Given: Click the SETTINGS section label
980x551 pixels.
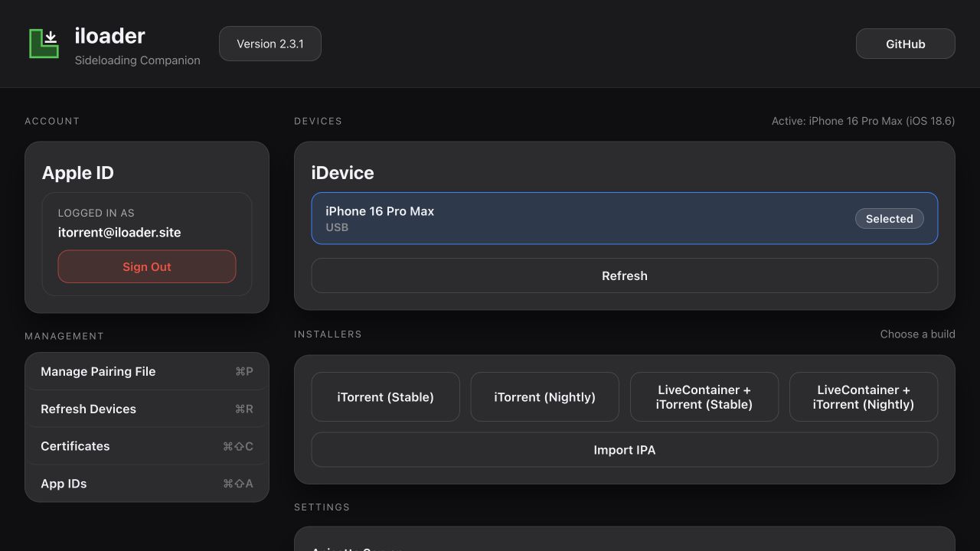Looking at the screenshot, I should [322, 507].
